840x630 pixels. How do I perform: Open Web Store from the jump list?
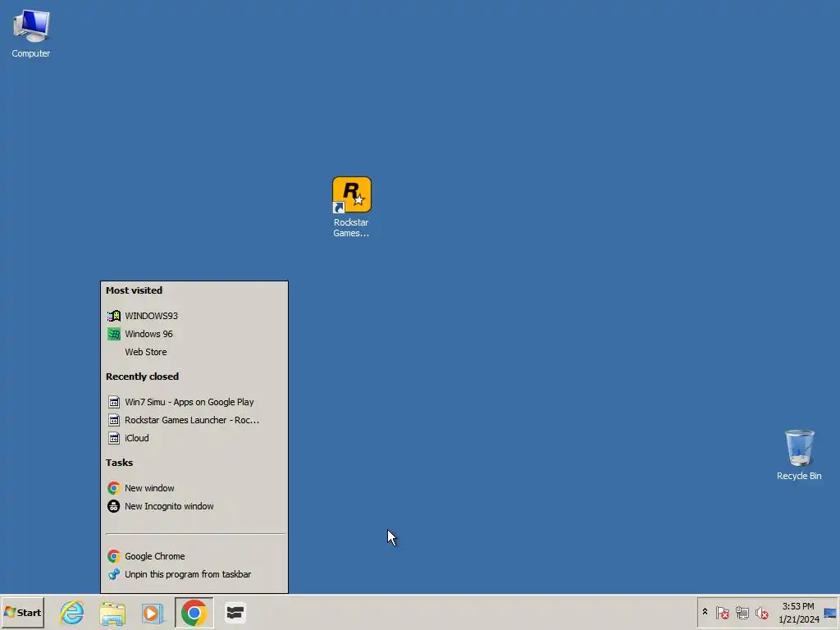click(194, 352)
